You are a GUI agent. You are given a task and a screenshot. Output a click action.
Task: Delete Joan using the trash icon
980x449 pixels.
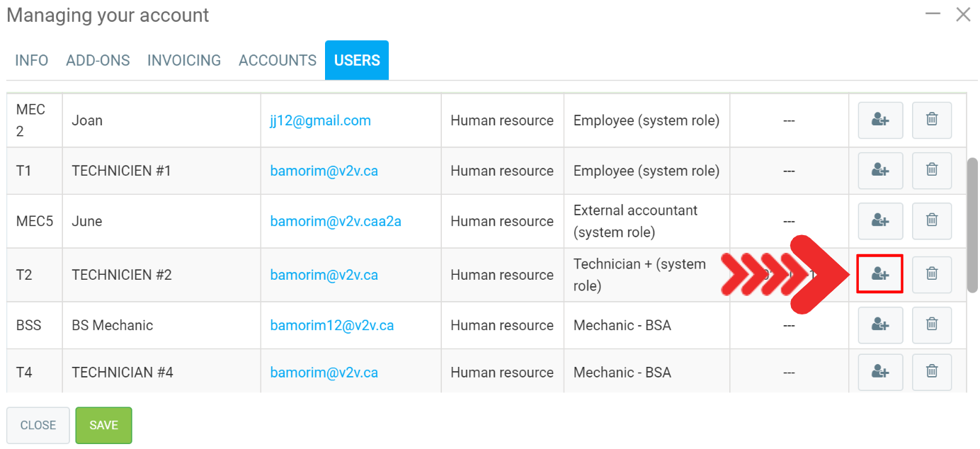point(932,120)
